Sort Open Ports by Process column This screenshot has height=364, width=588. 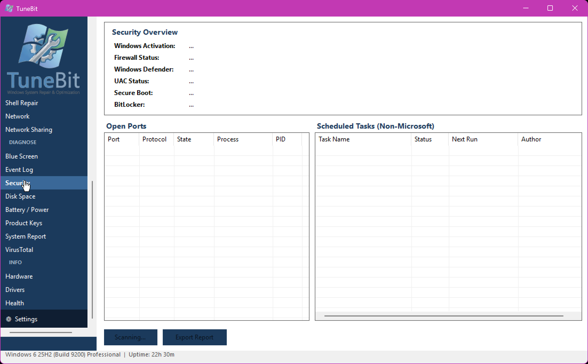point(243,139)
